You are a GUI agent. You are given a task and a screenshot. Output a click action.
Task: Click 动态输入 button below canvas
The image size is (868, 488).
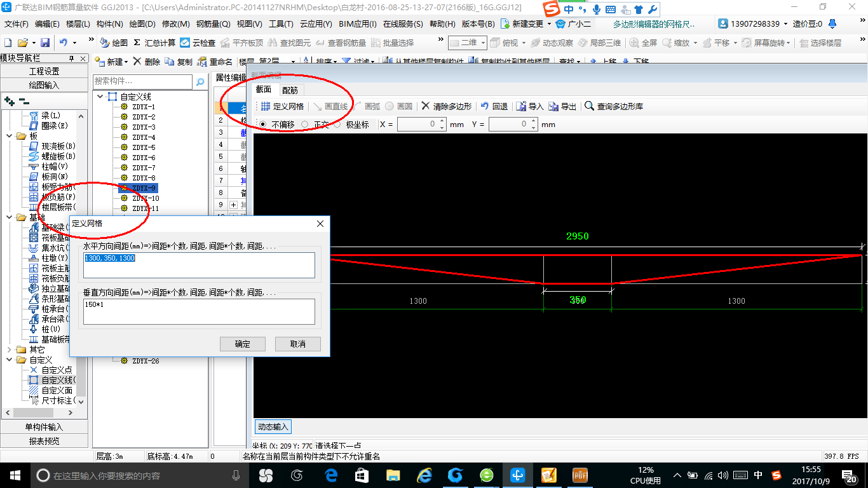(273, 426)
